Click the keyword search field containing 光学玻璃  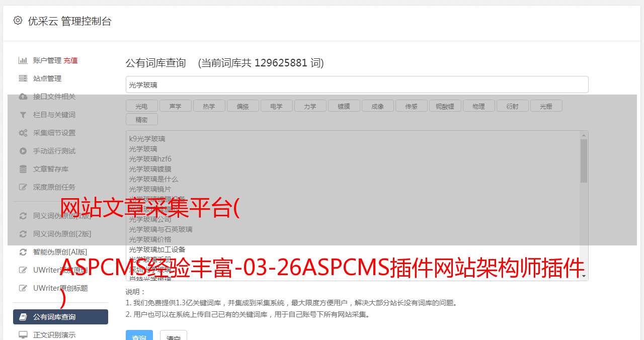pyautogui.click(x=357, y=84)
